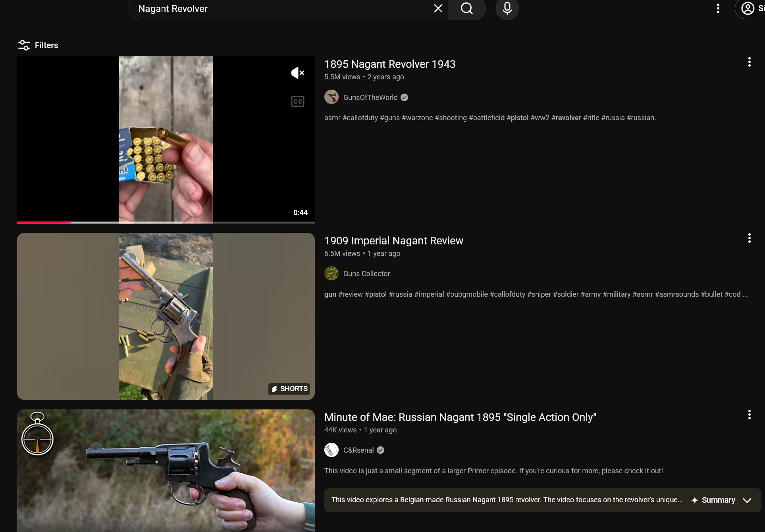765x532 pixels.
Task: Clear the search box with X icon
Action: tap(438, 8)
